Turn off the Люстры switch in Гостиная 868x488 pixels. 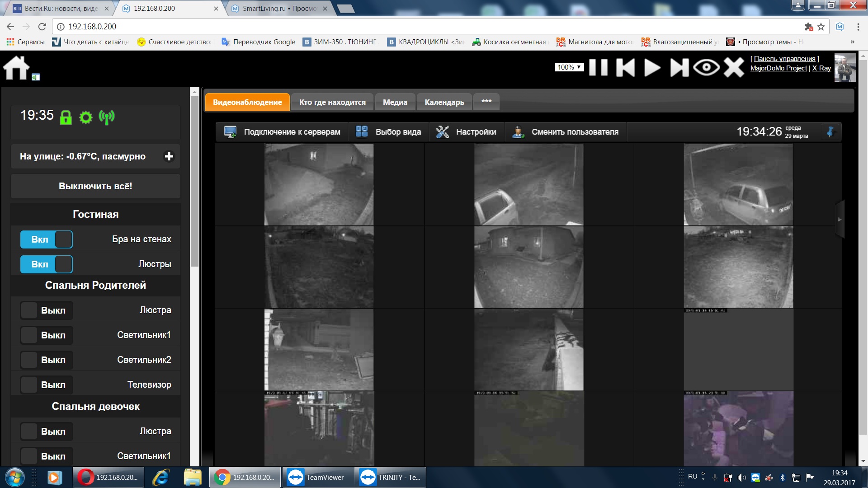pyautogui.click(x=47, y=264)
